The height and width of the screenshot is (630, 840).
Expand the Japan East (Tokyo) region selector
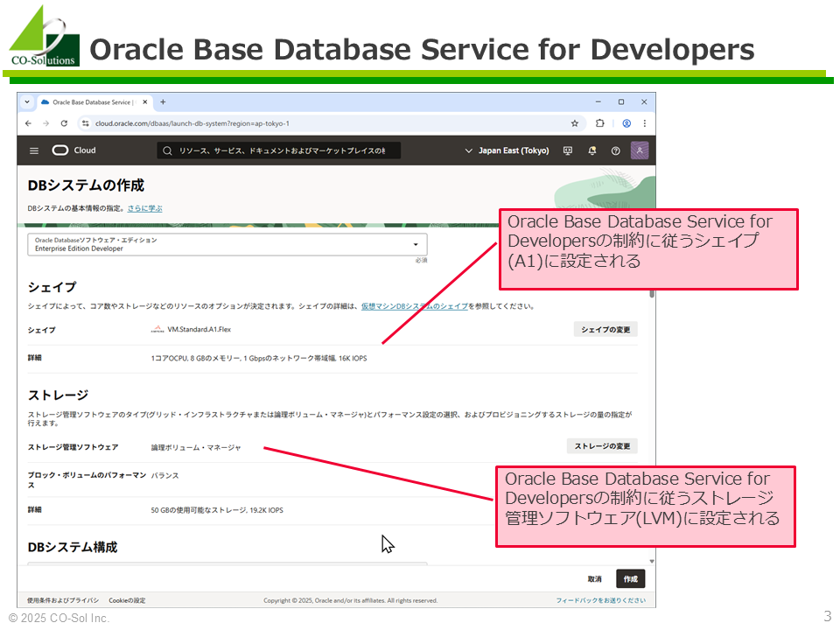pos(507,150)
